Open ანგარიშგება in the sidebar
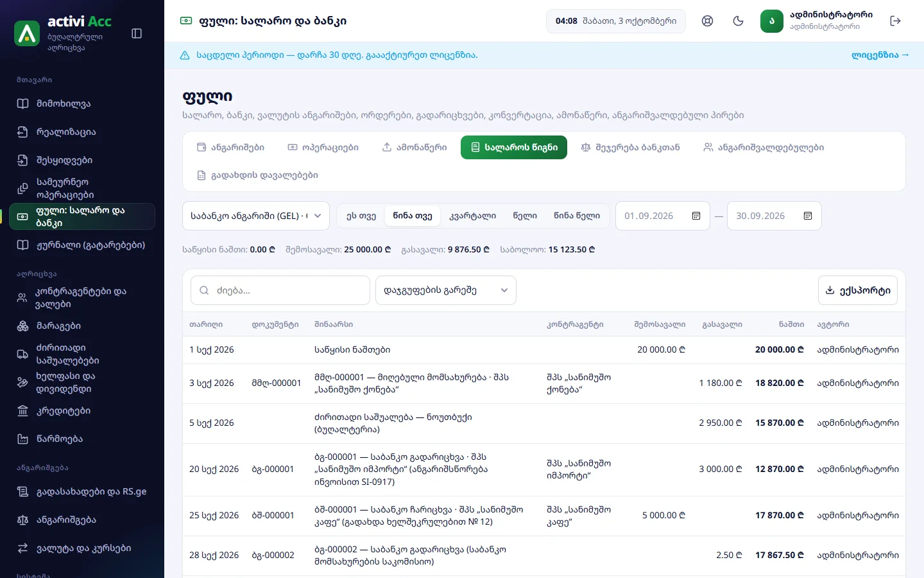 click(82, 520)
